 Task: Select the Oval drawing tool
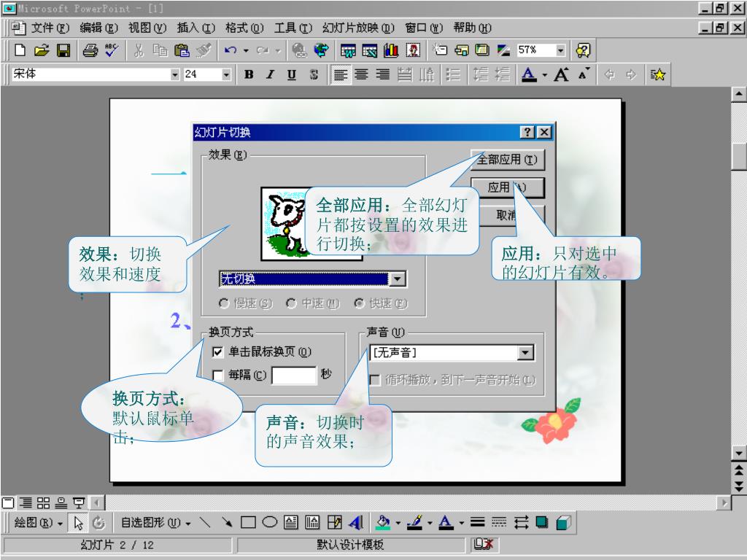[x=270, y=522]
